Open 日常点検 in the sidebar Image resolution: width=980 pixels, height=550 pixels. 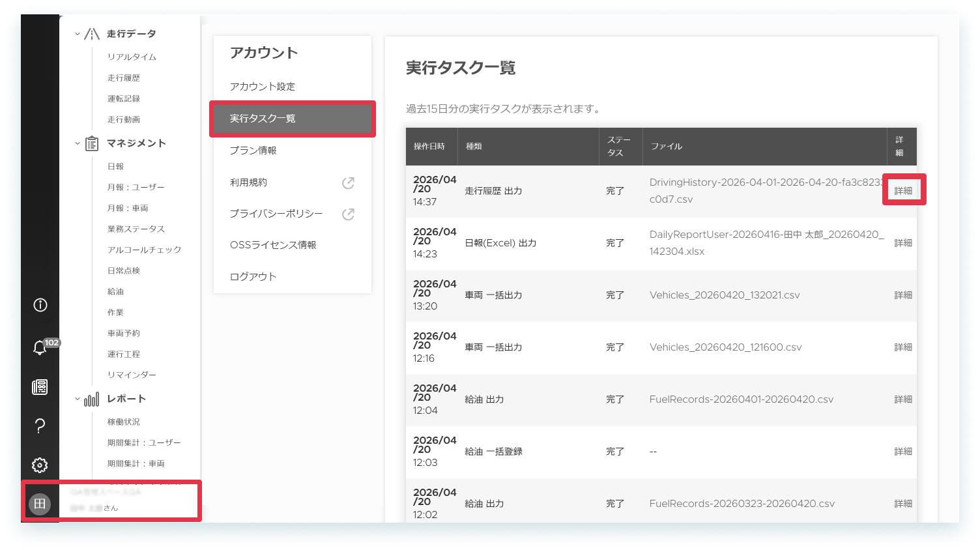[x=124, y=271]
